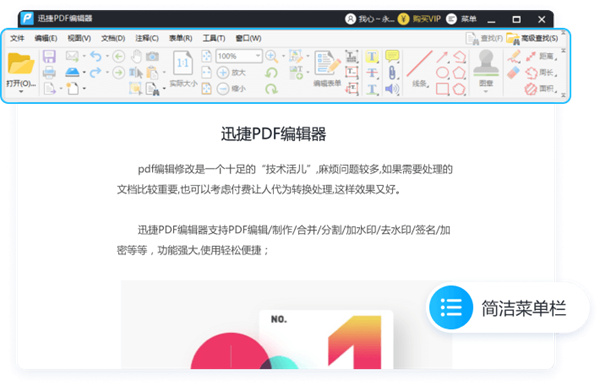The image size is (600, 386).
Task: Click the blue scanner icon
Action: tap(72, 72)
